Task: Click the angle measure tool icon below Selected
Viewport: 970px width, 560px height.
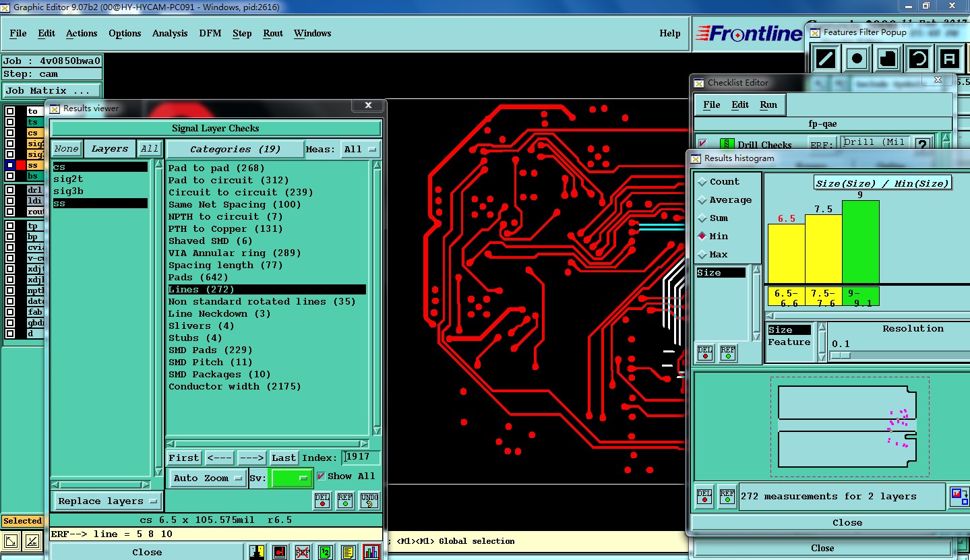Action: (32, 540)
